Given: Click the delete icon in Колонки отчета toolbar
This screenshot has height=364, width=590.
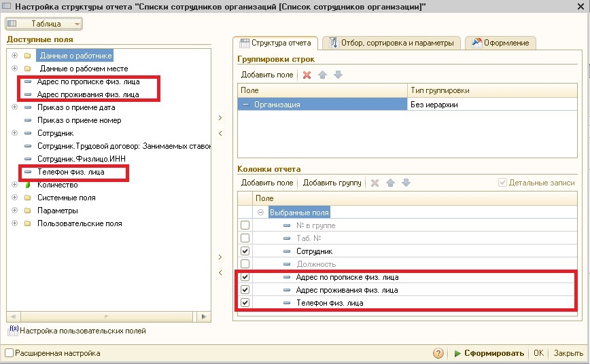Looking at the screenshot, I should (375, 183).
